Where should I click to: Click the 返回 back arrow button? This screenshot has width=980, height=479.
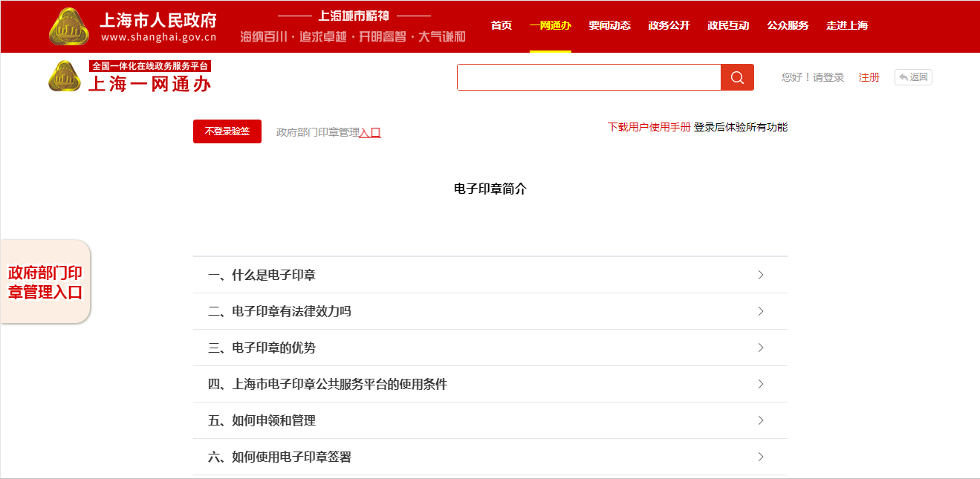[913, 77]
